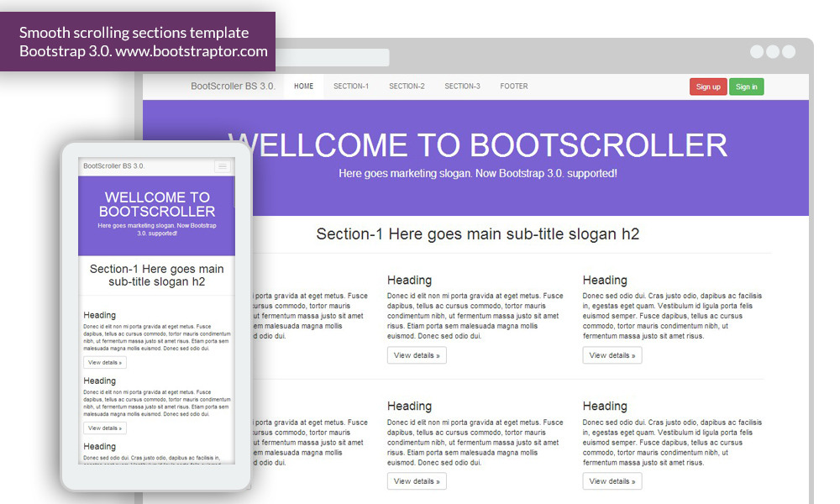Open the hamburger menu in mobile preview

point(223,166)
